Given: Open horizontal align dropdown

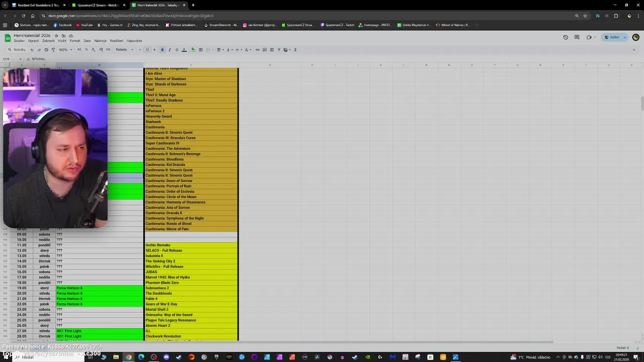Looking at the screenshot, I should click(220, 50).
